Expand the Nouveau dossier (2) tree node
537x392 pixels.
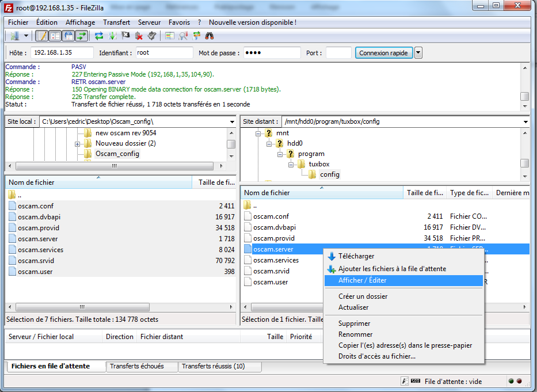click(77, 143)
